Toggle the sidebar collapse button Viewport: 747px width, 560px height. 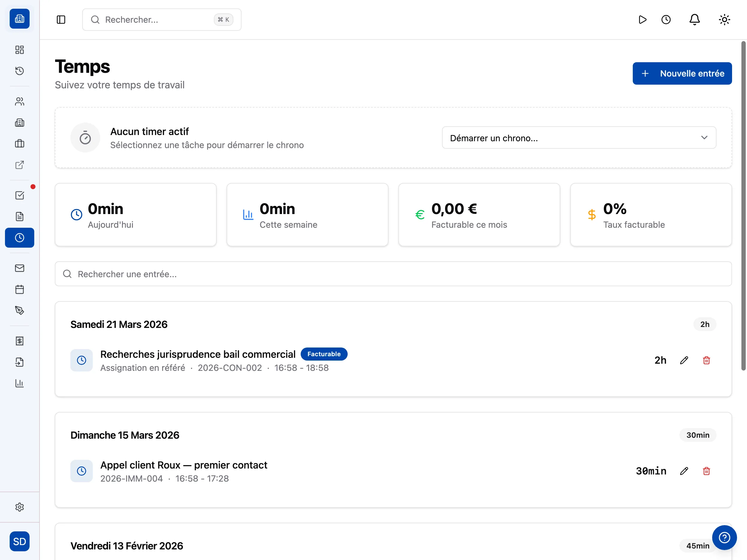coord(61,20)
